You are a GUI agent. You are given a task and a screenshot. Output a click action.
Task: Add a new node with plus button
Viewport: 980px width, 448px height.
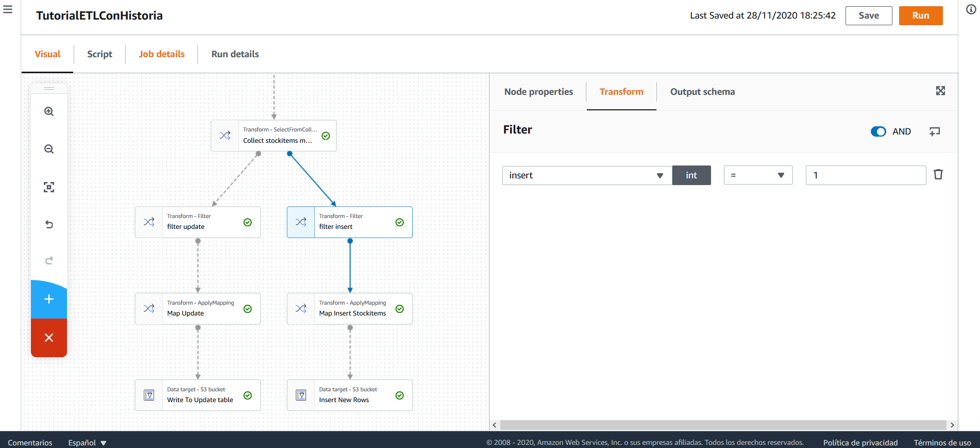point(49,300)
